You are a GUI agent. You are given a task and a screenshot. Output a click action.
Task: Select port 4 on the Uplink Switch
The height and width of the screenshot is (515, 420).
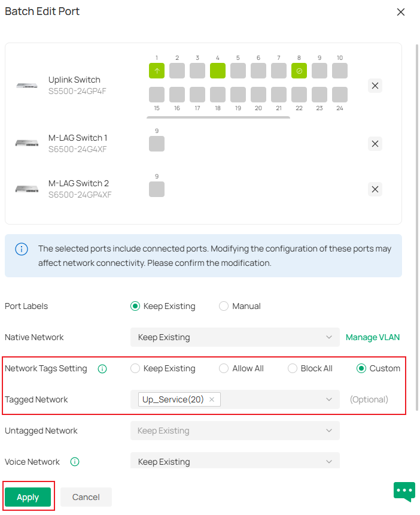pyautogui.click(x=217, y=71)
